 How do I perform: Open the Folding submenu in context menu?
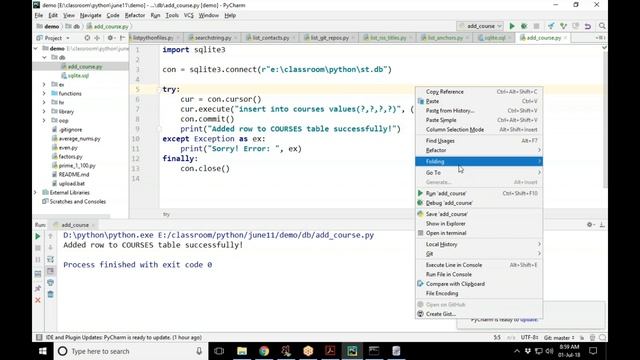coord(479,162)
